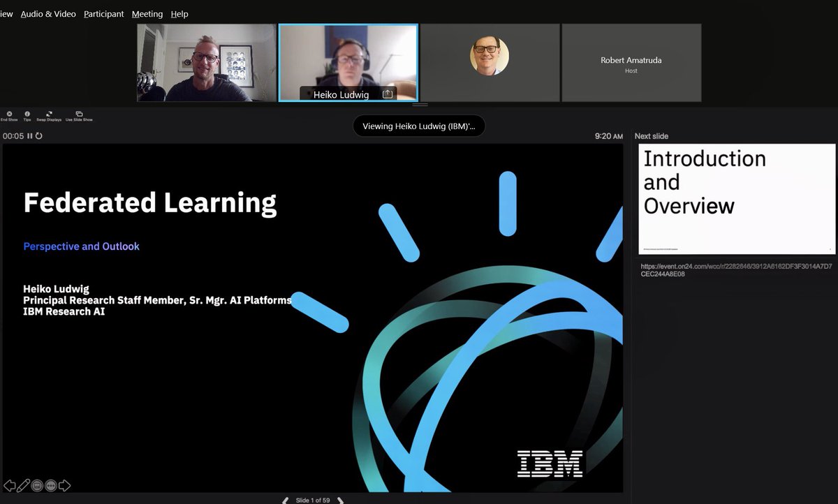Open the Meeting menu

147,14
